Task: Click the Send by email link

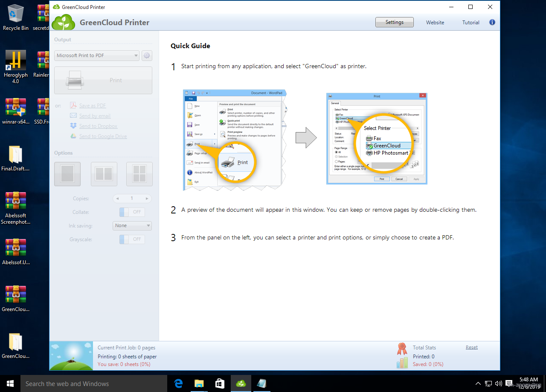Action: [95, 116]
